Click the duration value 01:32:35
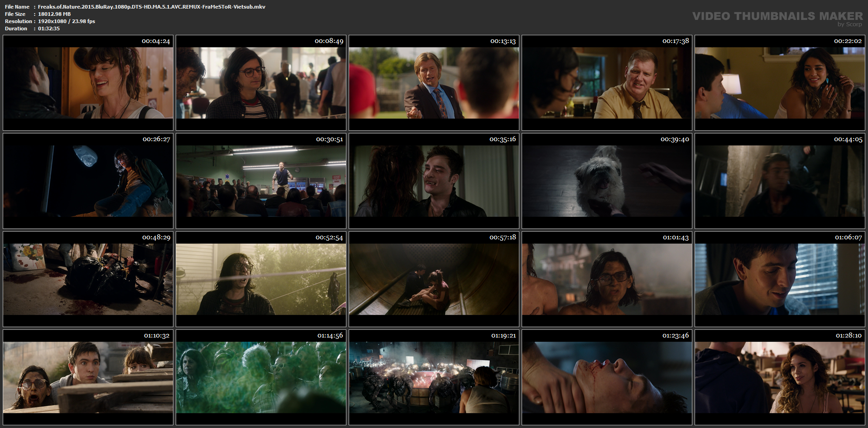 (x=49, y=29)
